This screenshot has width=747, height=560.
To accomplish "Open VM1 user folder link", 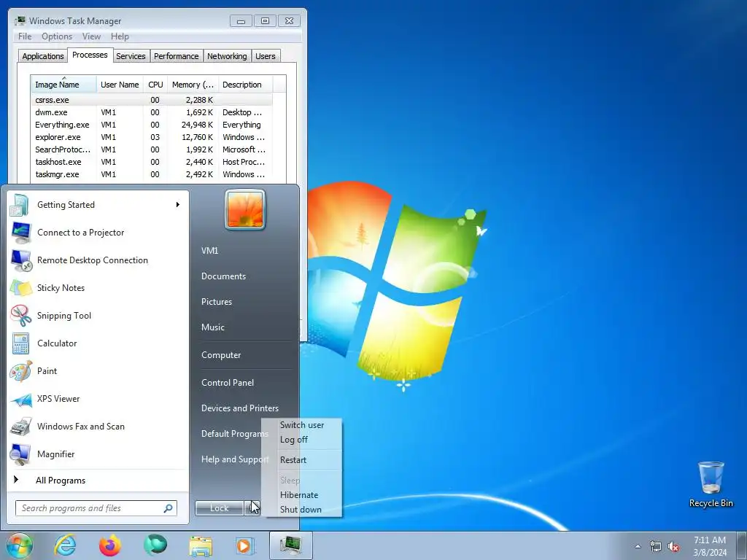I will click(209, 251).
